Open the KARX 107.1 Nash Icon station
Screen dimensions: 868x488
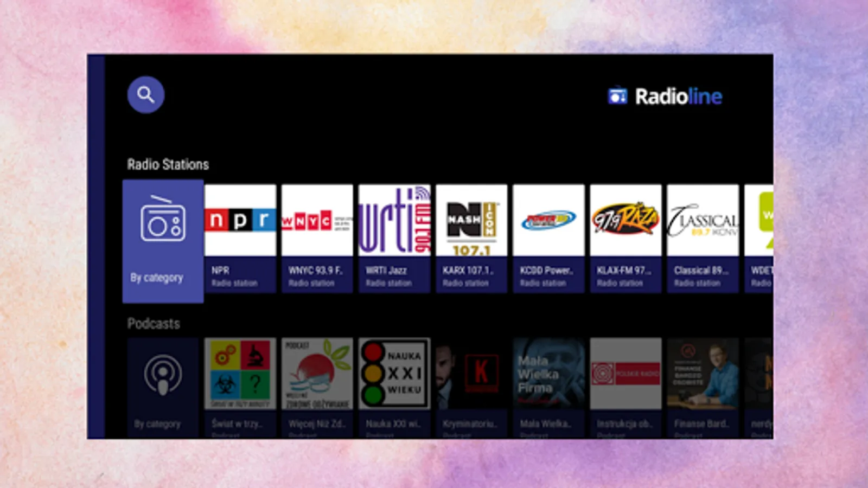471,239
